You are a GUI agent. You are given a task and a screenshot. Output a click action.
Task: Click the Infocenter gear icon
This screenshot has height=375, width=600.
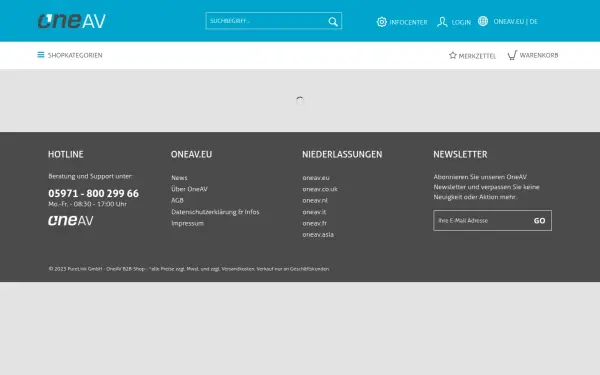tap(382, 22)
